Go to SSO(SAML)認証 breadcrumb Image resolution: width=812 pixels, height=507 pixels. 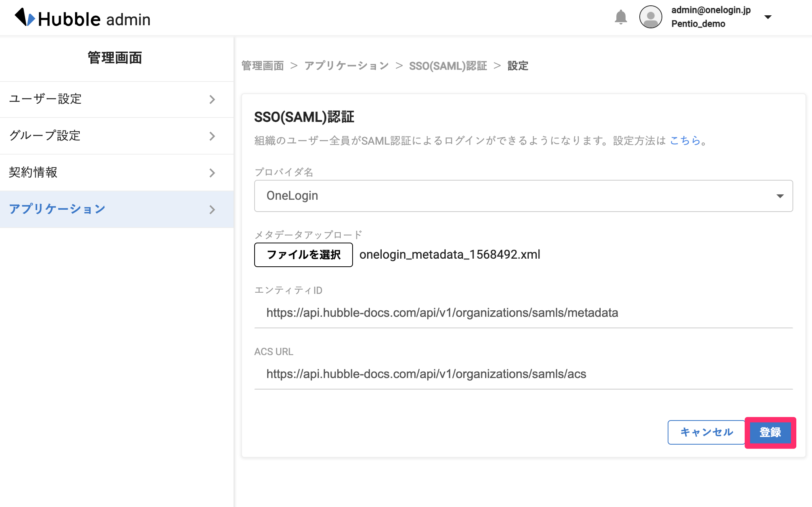point(448,66)
